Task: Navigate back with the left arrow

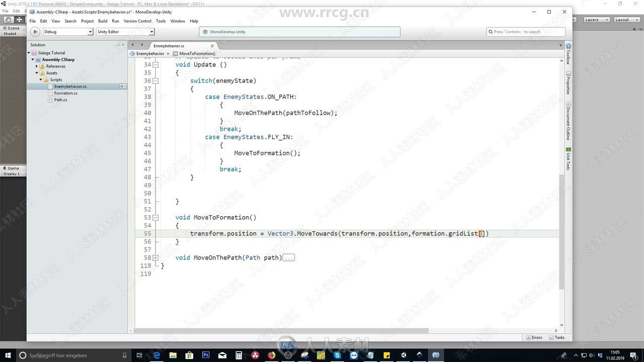Action: [x=132, y=45]
